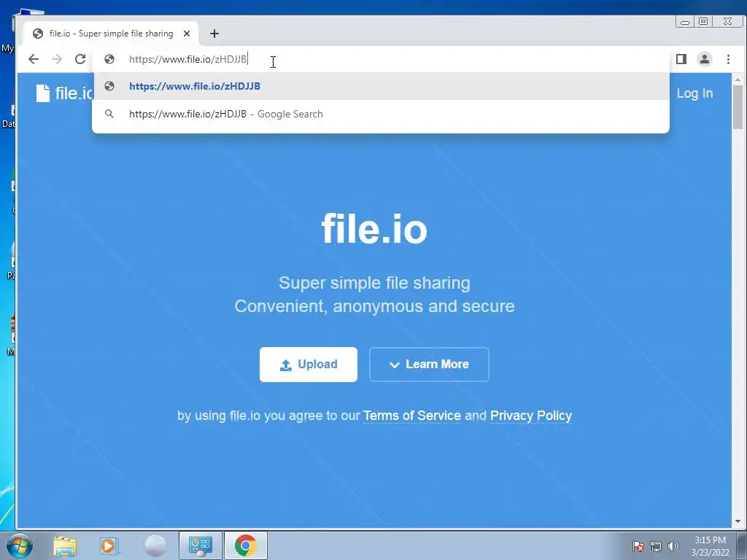This screenshot has height=560, width=747.
Task: Click the network tray icon
Action: coord(656,545)
